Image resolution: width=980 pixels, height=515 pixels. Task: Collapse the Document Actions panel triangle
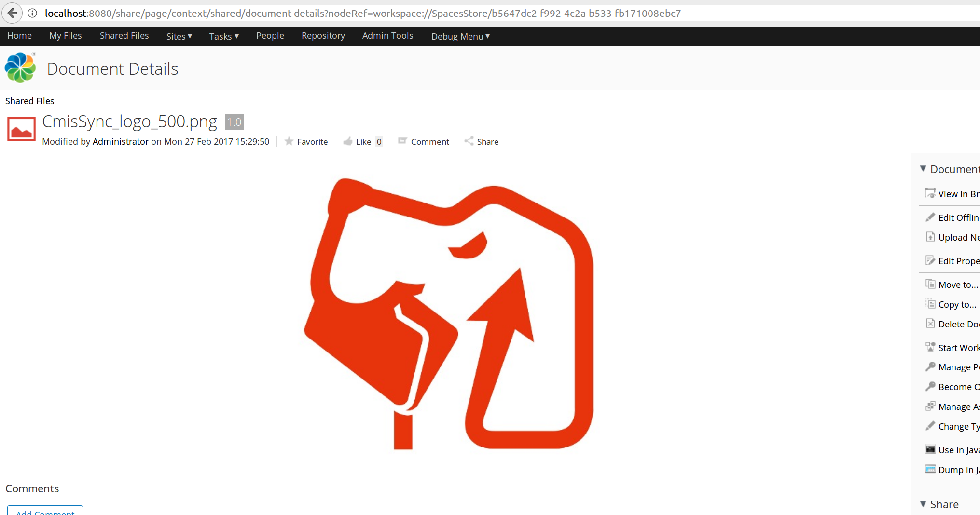click(x=923, y=169)
